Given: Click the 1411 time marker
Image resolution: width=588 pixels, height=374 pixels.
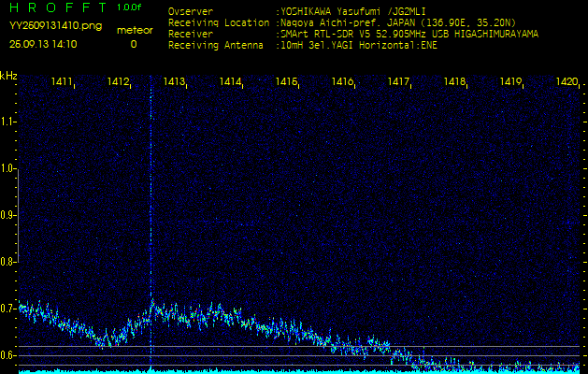Looking at the screenshot, I should [x=63, y=82].
